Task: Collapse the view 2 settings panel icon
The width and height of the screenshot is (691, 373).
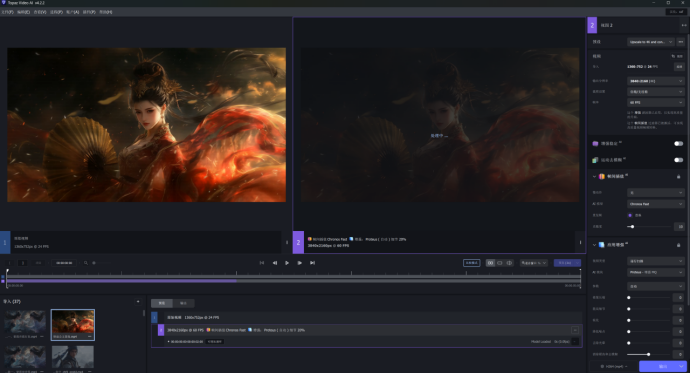Action: (684, 25)
